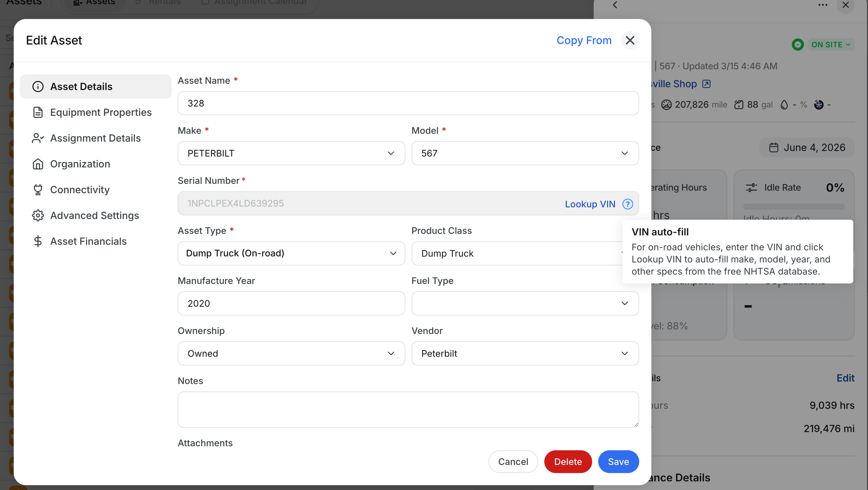This screenshot has width=868, height=490.
Task: Click the building icon for Organization
Action: point(38,164)
